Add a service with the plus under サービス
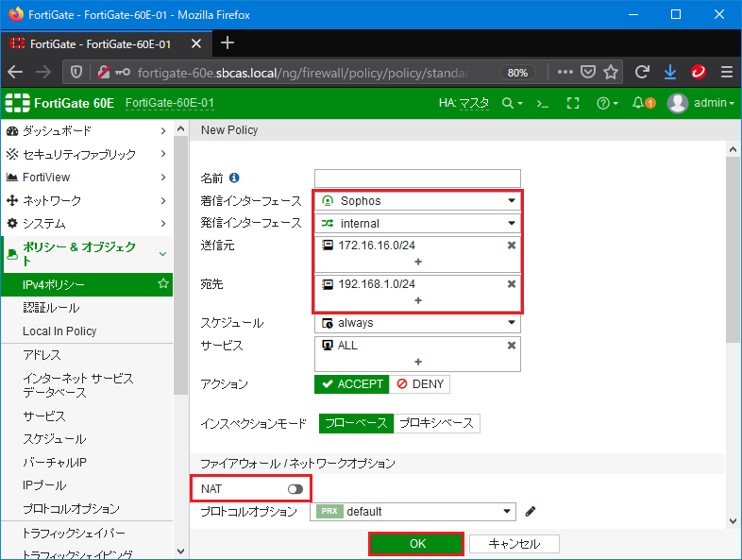The height and width of the screenshot is (560, 742). [418, 362]
